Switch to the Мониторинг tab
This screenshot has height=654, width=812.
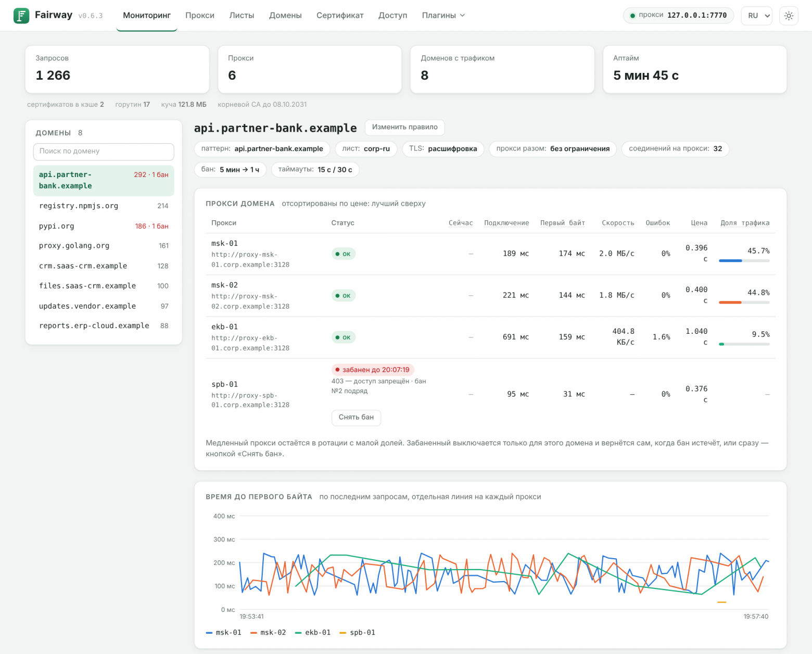[x=147, y=16]
